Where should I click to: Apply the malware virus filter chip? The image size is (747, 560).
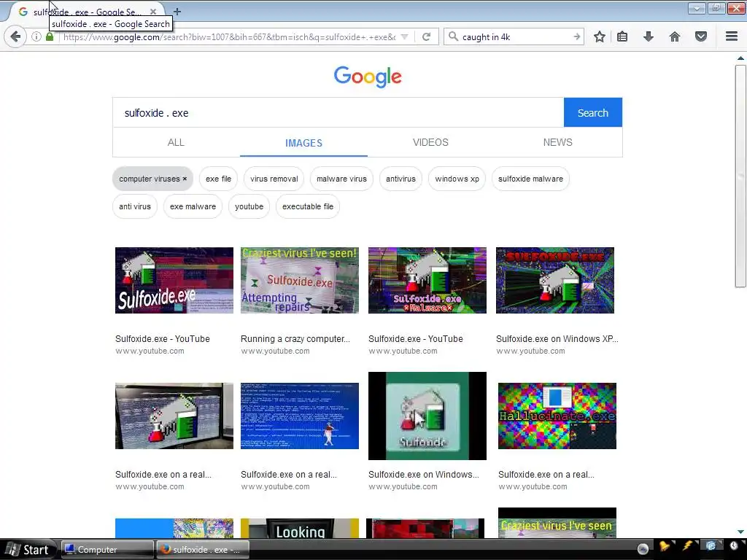coord(341,179)
